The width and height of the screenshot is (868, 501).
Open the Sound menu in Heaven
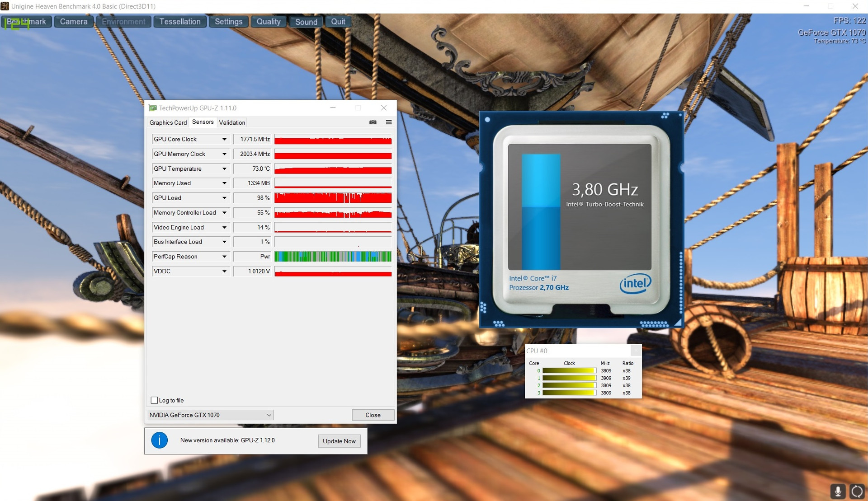(306, 22)
